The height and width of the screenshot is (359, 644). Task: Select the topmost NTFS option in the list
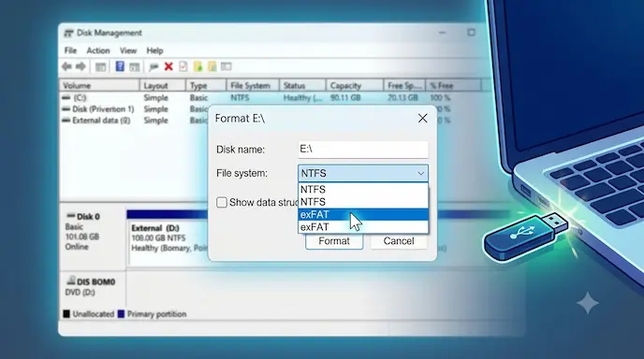coord(363,190)
